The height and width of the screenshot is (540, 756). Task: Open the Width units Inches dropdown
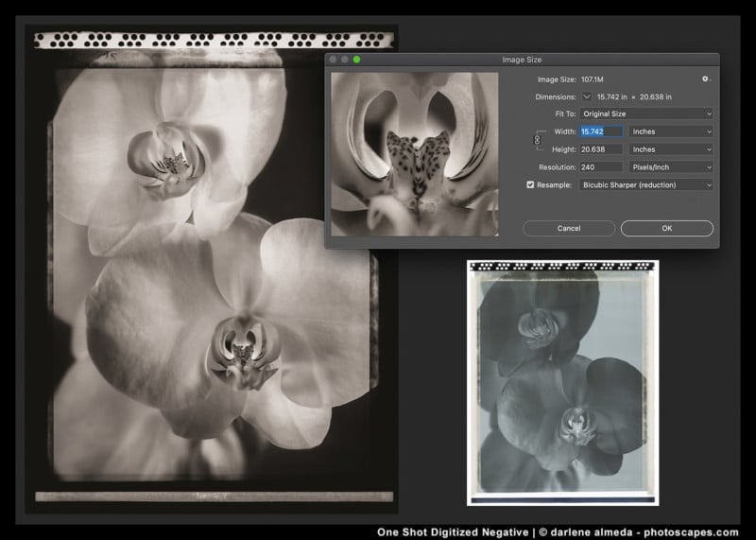point(670,131)
